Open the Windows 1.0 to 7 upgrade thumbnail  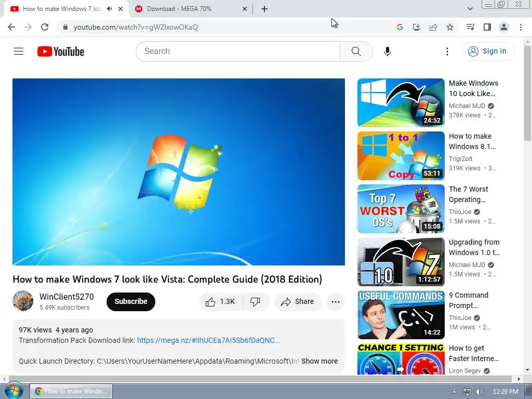(401, 262)
